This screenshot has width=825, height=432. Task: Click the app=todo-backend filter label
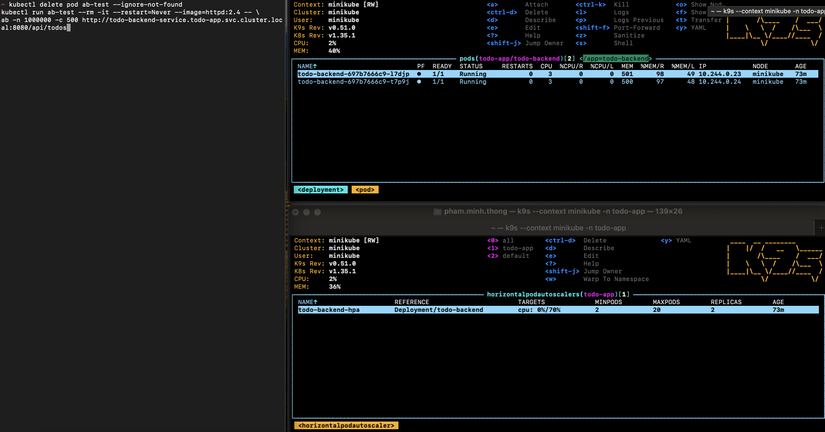(616, 58)
